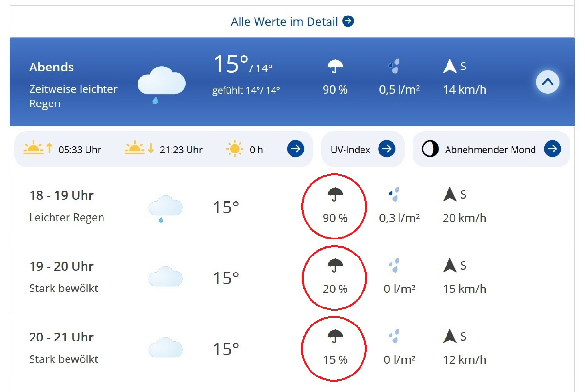
Task: Click the Abnehmender Mond arrow button
Action: click(552, 149)
